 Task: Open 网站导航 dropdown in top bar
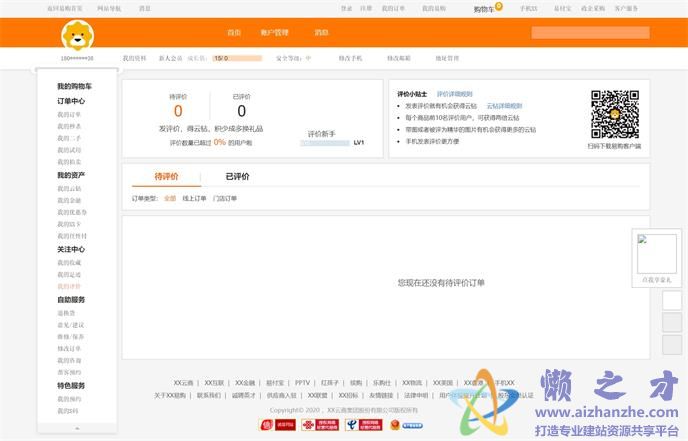pyautogui.click(x=109, y=8)
